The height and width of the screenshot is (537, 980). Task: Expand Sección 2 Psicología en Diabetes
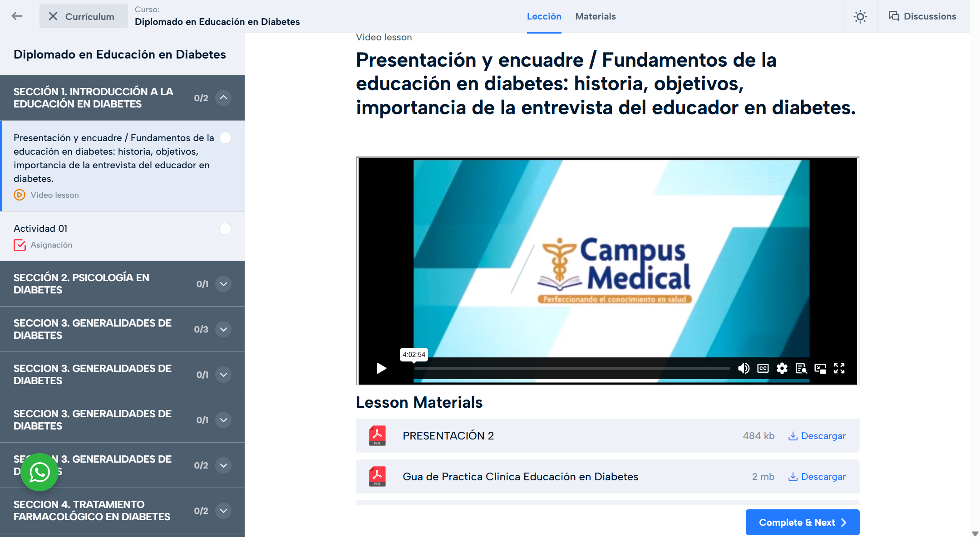tap(223, 284)
